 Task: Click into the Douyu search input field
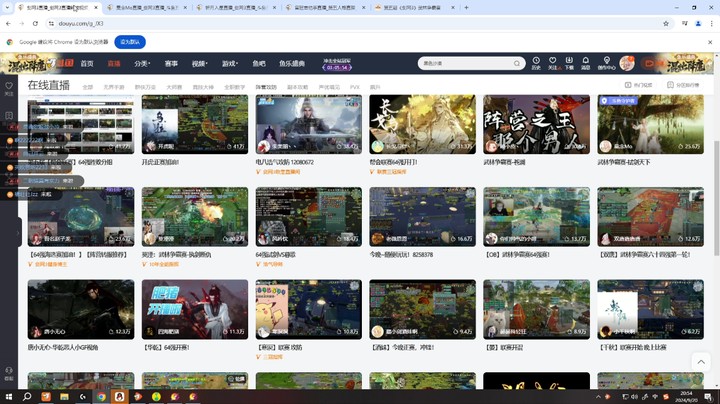pyautogui.click(x=466, y=63)
